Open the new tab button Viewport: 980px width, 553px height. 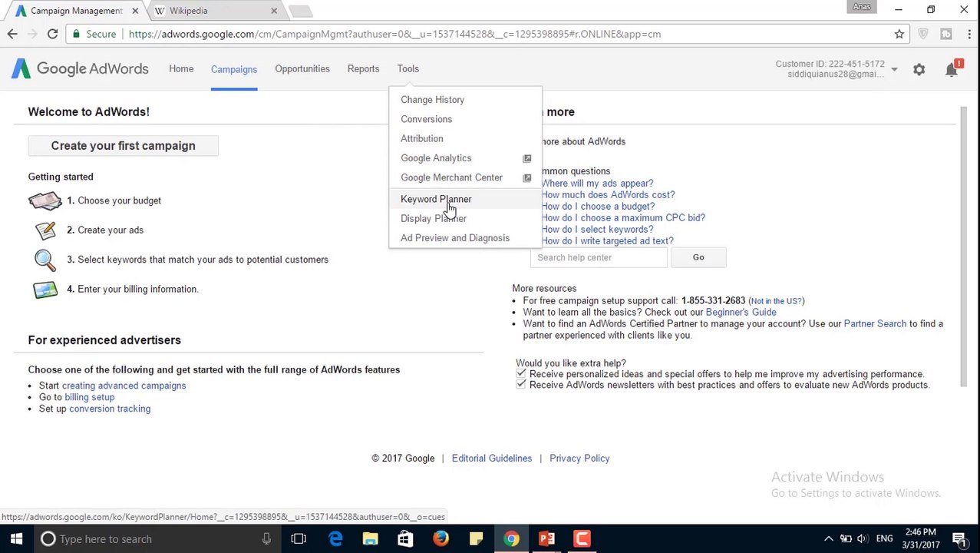click(x=300, y=11)
